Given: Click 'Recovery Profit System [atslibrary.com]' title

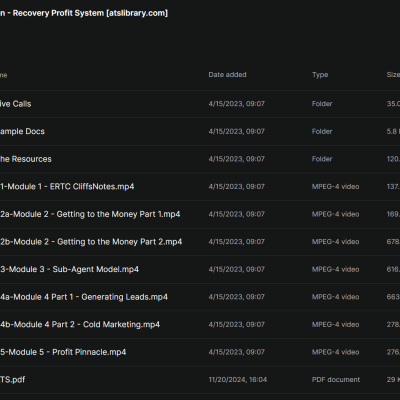Looking at the screenshot, I should click(90, 13).
